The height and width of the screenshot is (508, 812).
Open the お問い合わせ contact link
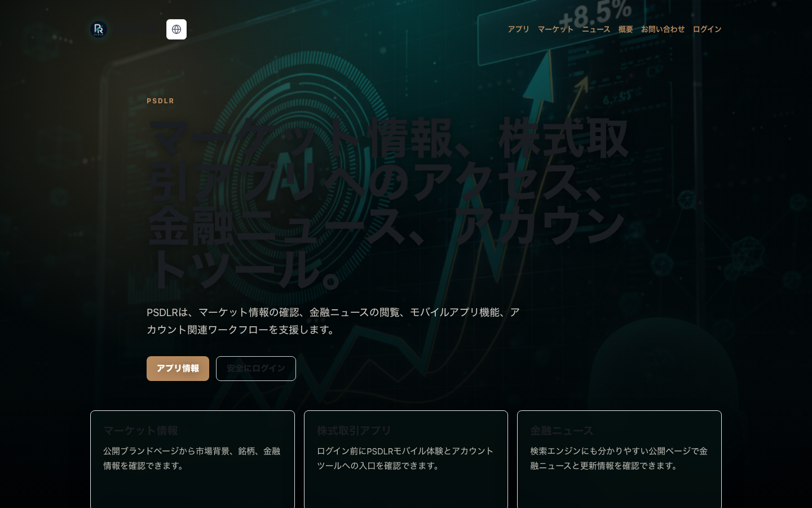tap(663, 29)
